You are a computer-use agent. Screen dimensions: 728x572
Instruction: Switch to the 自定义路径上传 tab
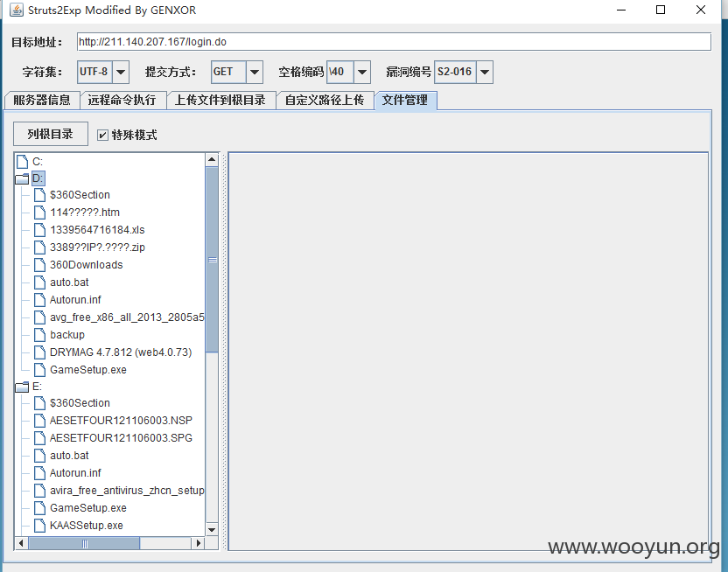click(325, 101)
